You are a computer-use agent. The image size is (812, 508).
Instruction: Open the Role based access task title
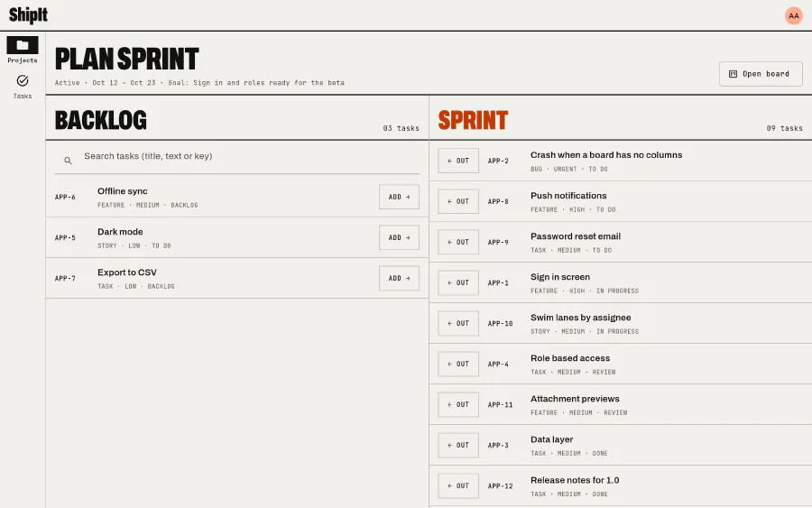pos(569,358)
